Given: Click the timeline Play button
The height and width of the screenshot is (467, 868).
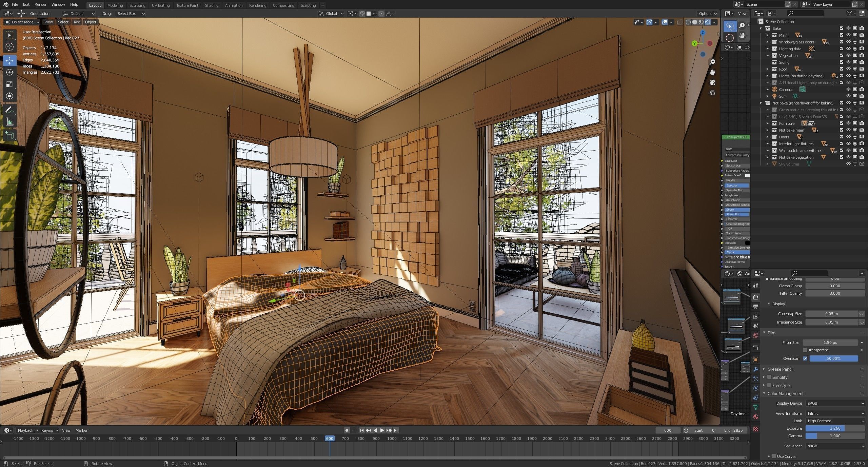Looking at the screenshot, I should (x=382, y=430).
